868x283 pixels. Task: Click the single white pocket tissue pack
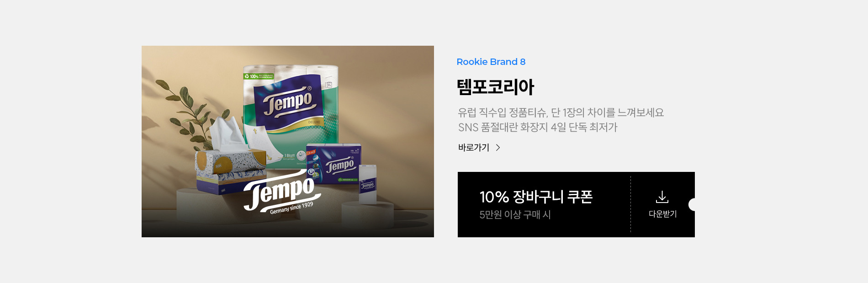point(368,184)
